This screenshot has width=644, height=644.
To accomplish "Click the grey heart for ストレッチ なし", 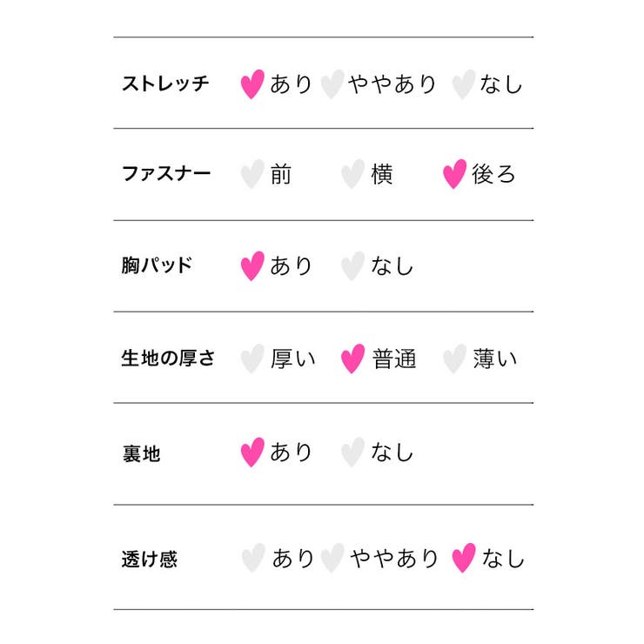I will [x=463, y=84].
